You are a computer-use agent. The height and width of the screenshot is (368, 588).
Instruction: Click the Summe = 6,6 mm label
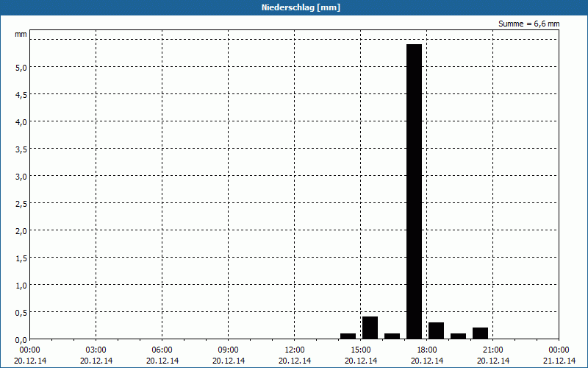point(528,24)
